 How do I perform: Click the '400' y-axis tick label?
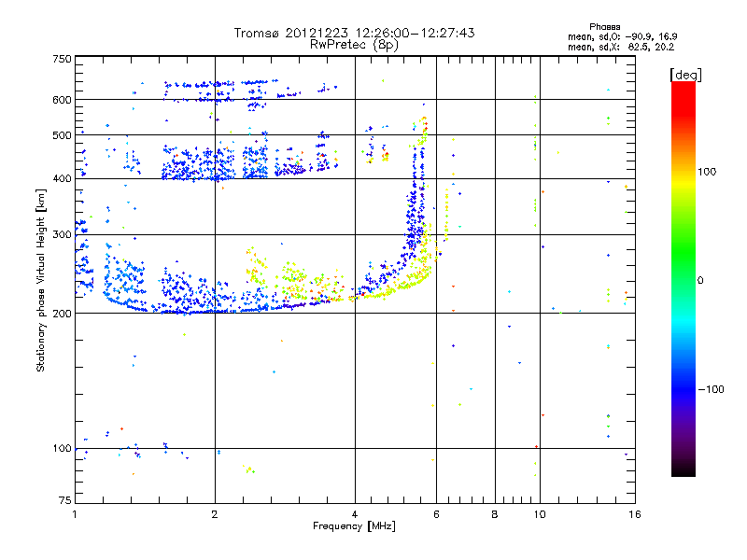point(62,178)
